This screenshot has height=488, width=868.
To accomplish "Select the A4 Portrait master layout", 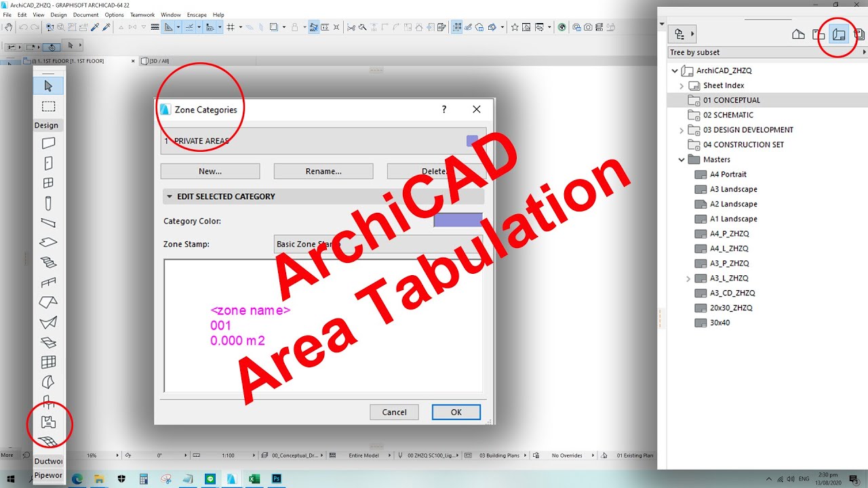I will pos(728,174).
